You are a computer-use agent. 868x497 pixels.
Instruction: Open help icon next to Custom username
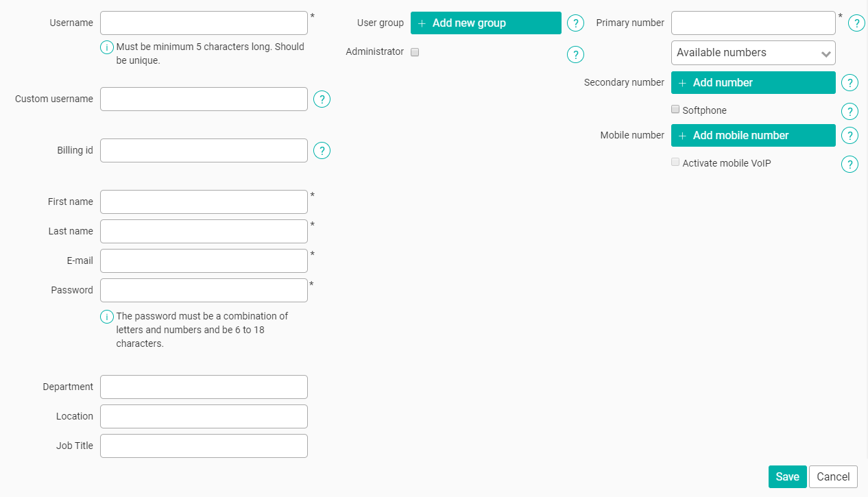point(322,99)
